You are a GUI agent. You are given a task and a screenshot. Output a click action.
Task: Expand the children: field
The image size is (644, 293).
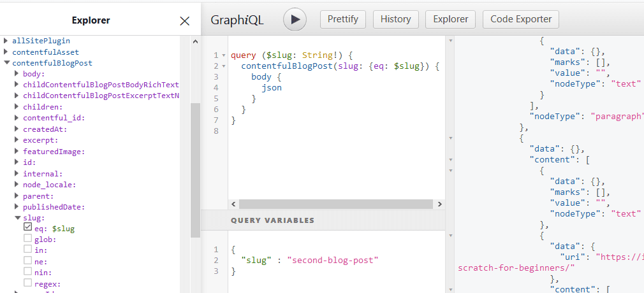tap(17, 107)
